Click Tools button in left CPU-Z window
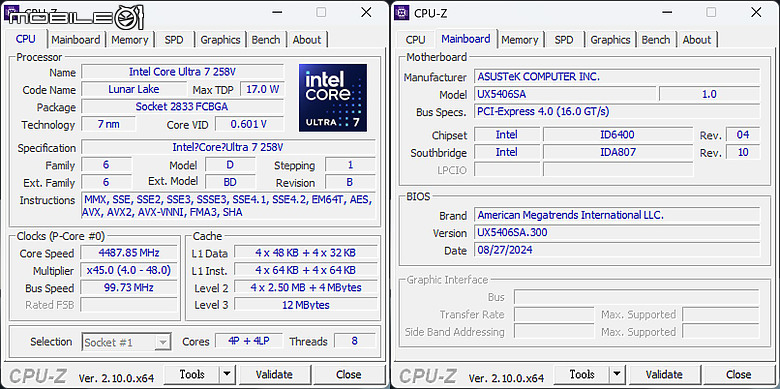Screen dimensions: 780x389 tap(192, 374)
